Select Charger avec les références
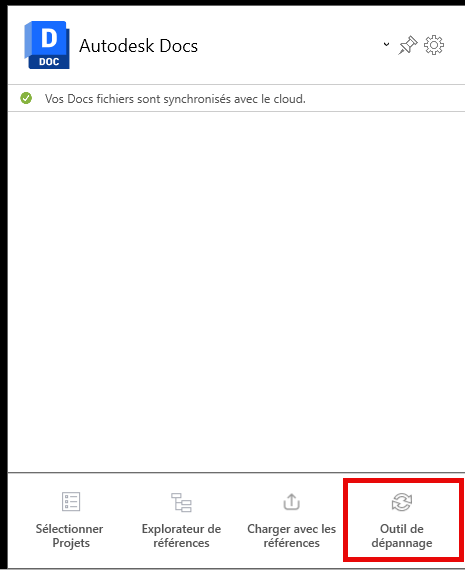The image size is (465, 570). (292, 521)
